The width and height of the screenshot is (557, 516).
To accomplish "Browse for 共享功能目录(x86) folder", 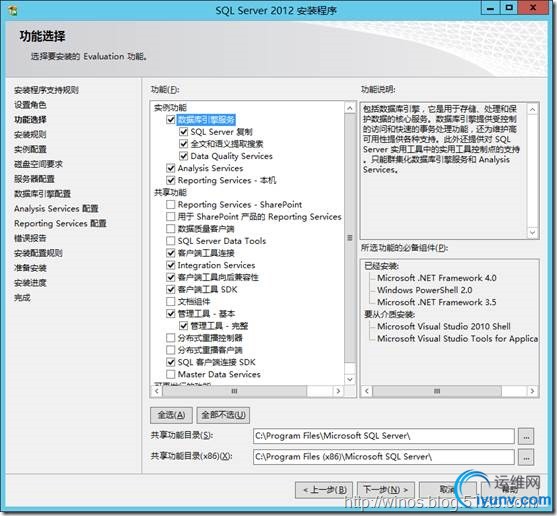I will 526,457.
